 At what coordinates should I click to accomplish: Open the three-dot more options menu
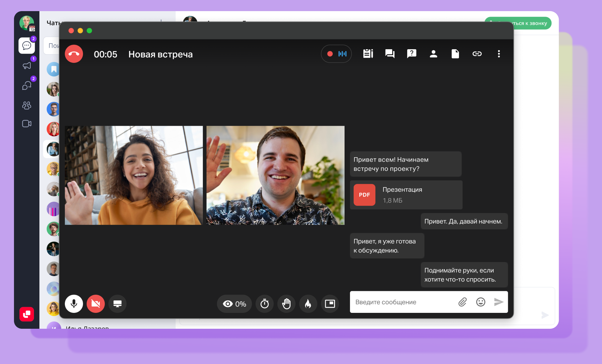[x=499, y=54]
